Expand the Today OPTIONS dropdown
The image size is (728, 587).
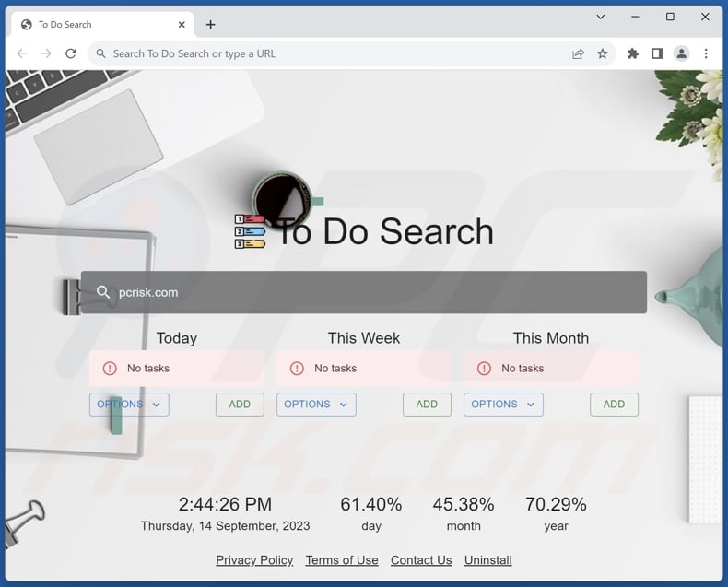click(129, 405)
